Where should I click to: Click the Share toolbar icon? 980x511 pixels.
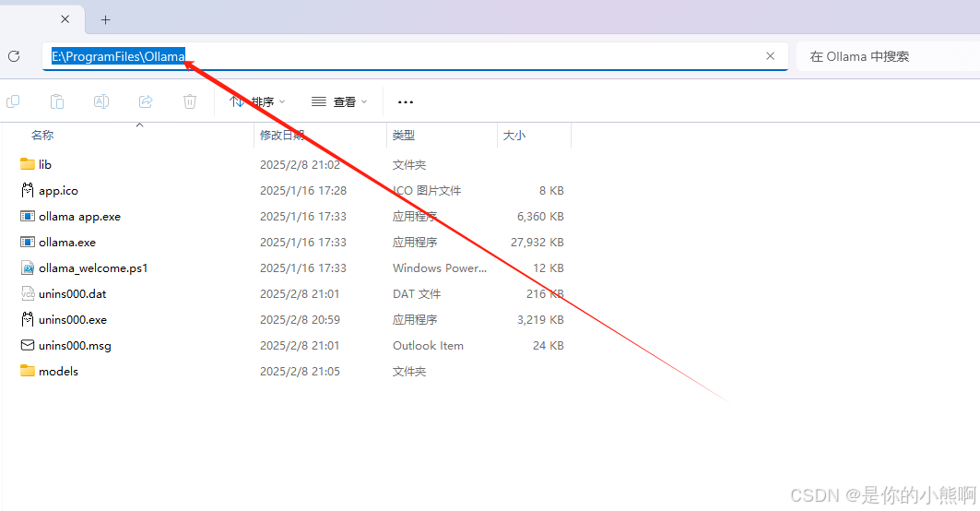pos(146,101)
